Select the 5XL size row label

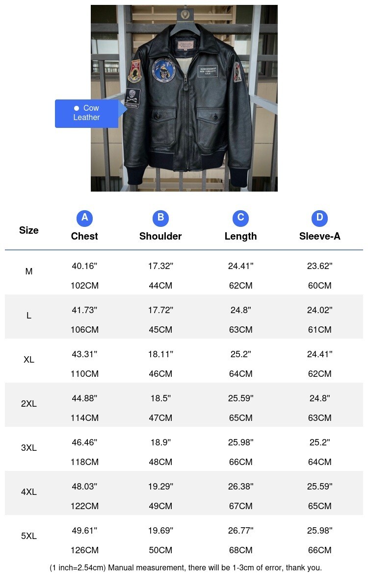pos(29,536)
